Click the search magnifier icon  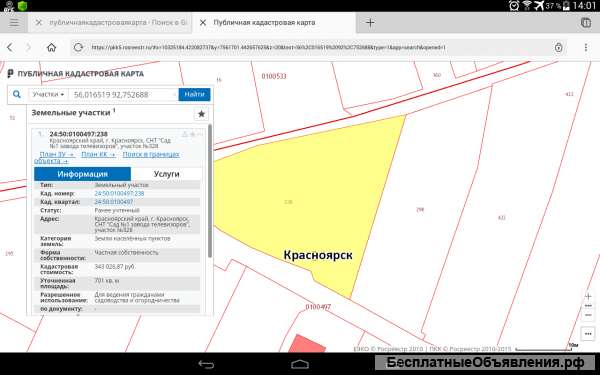(x=17, y=94)
